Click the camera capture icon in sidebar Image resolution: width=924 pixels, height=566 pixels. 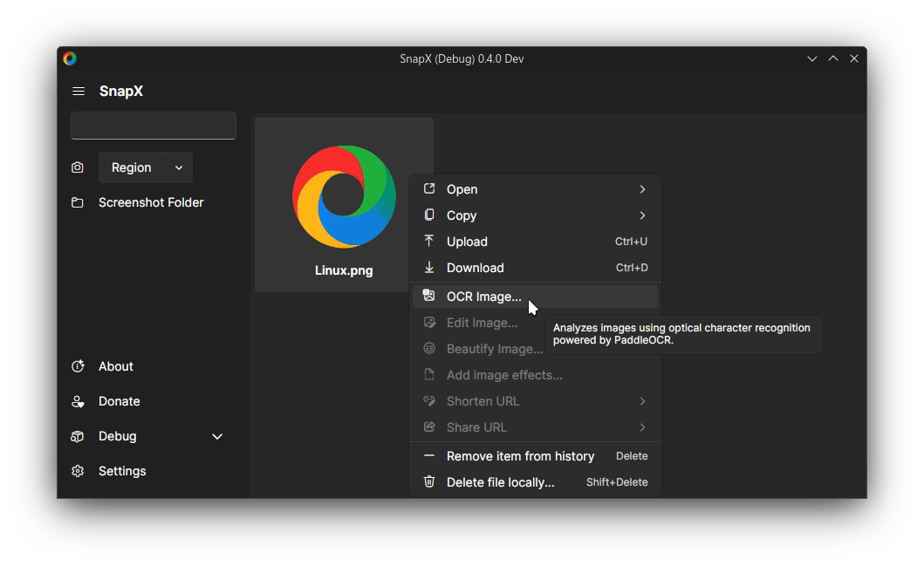click(x=78, y=167)
